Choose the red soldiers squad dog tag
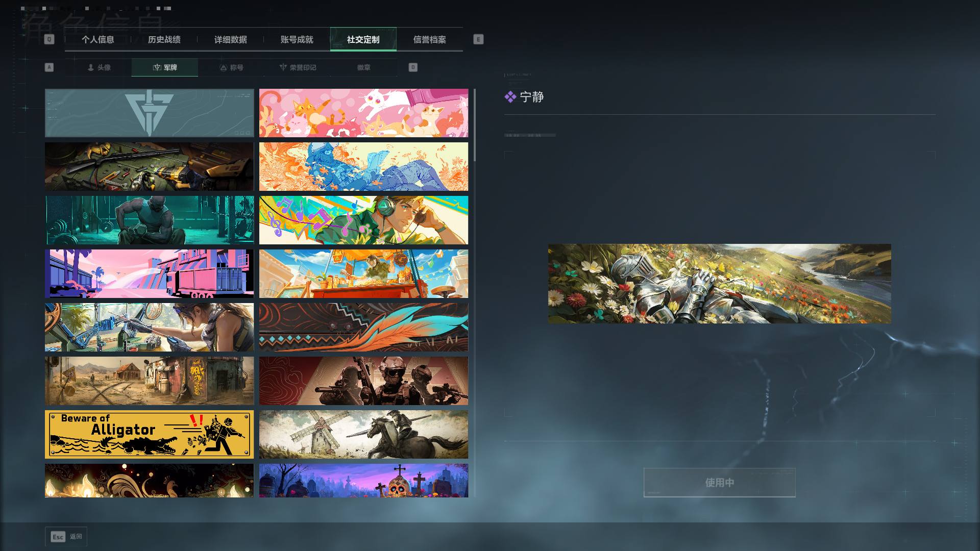 (363, 381)
